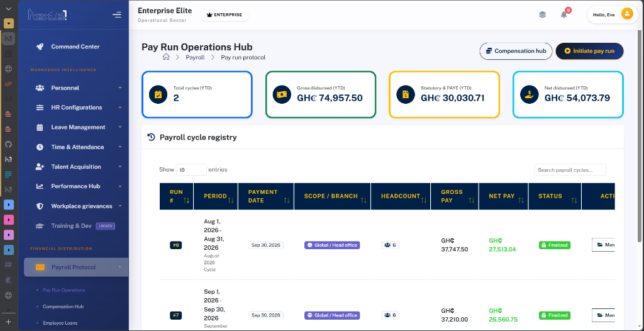Collapse sidebar using the hamburger menu icon

pyautogui.click(x=116, y=15)
